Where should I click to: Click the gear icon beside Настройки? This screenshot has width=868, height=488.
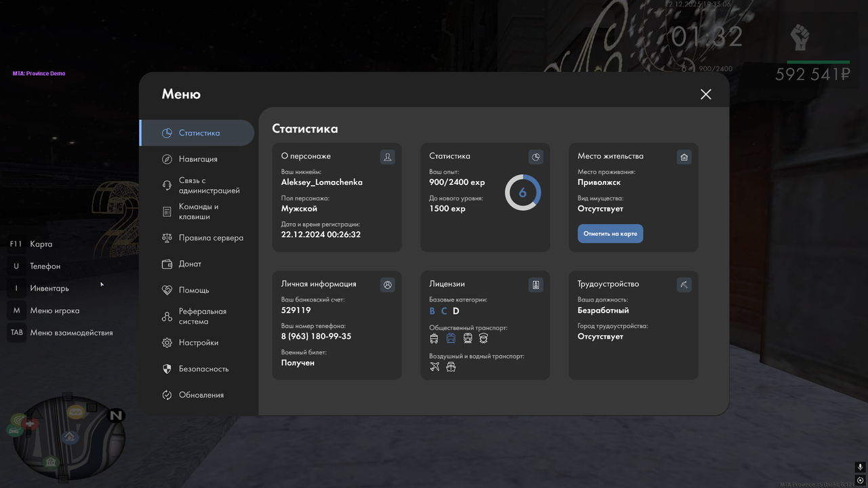tap(167, 343)
